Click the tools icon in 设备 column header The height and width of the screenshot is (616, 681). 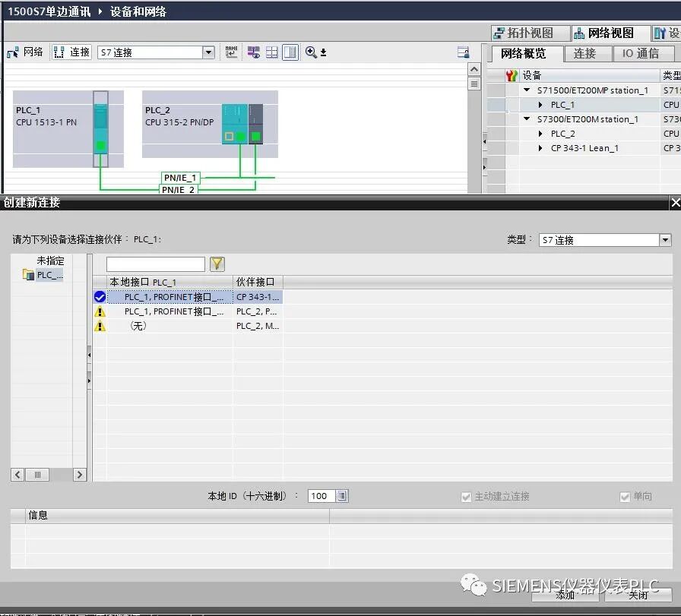coord(512,75)
